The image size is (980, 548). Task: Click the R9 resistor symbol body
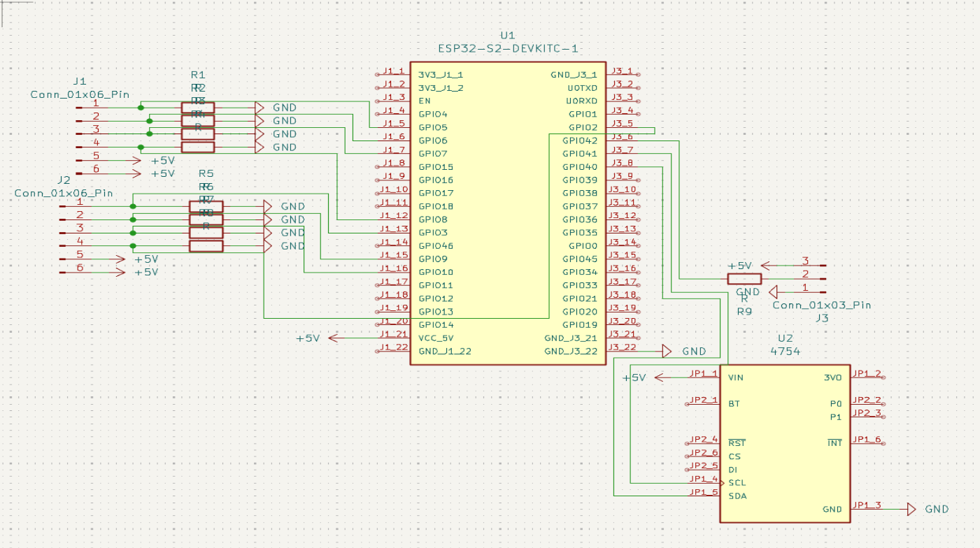[744, 279]
